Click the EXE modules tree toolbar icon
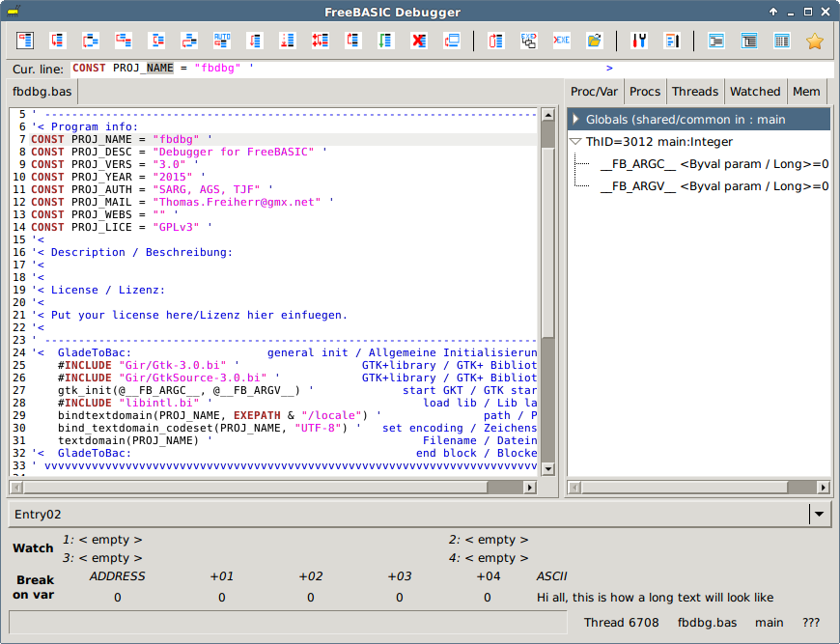This screenshot has height=644, width=840. point(528,41)
